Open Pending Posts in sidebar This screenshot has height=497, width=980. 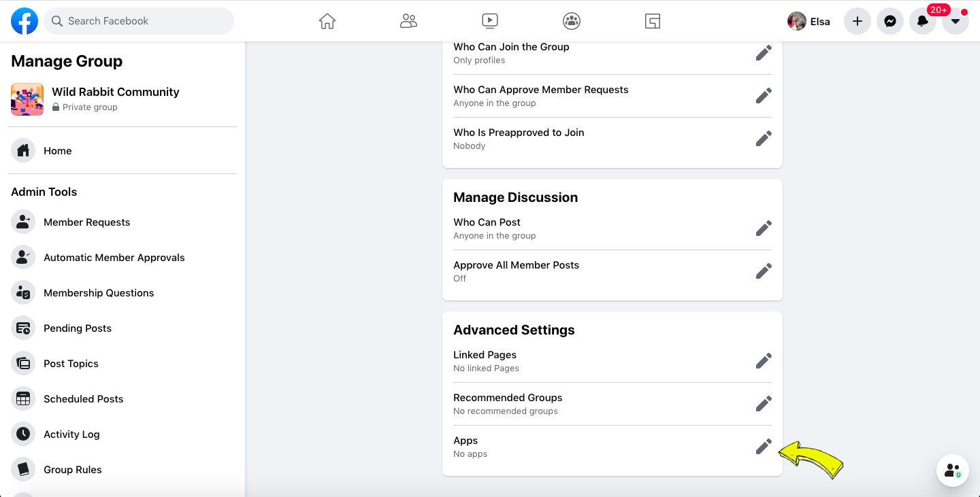(x=122, y=328)
